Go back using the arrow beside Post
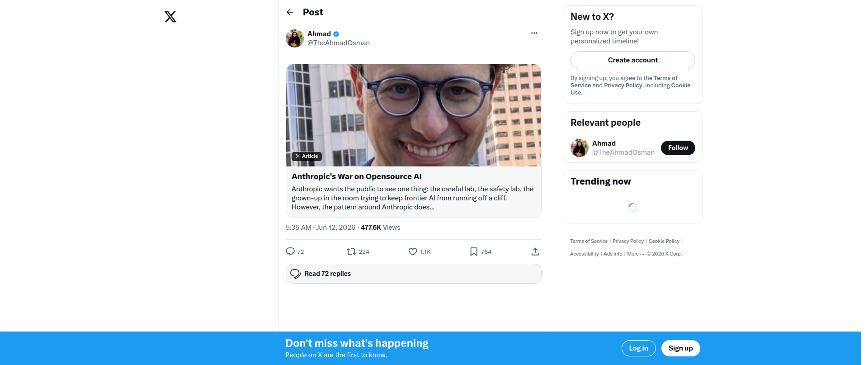The width and height of the screenshot is (868, 365). pyautogui.click(x=290, y=12)
